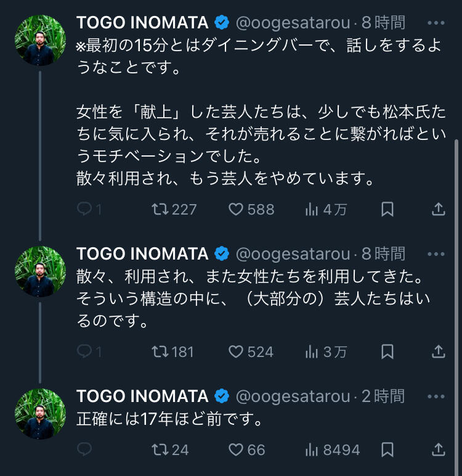
Task: Share the first tweet in thread
Action: click(x=438, y=210)
